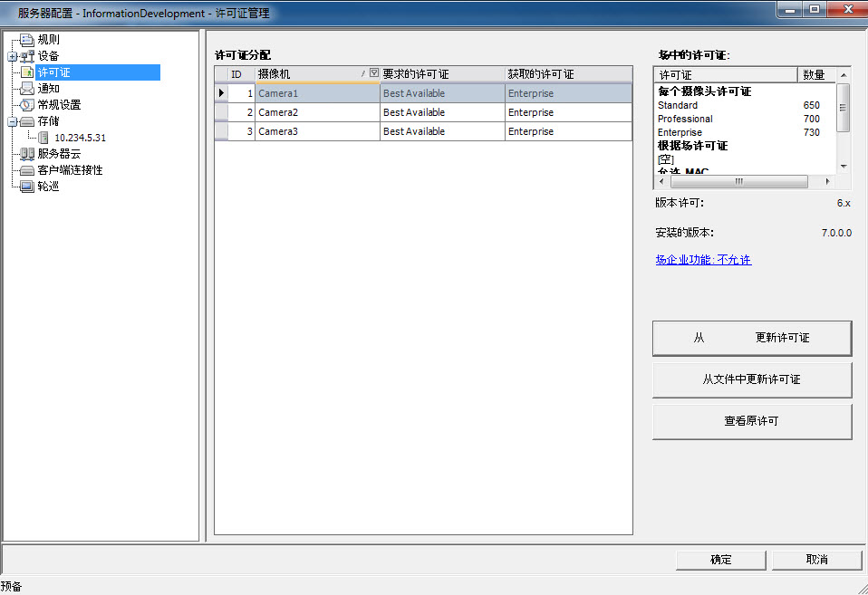Click the 从 更新许可证 button
This screenshot has width=868, height=595.
click(x=752, y=338)
